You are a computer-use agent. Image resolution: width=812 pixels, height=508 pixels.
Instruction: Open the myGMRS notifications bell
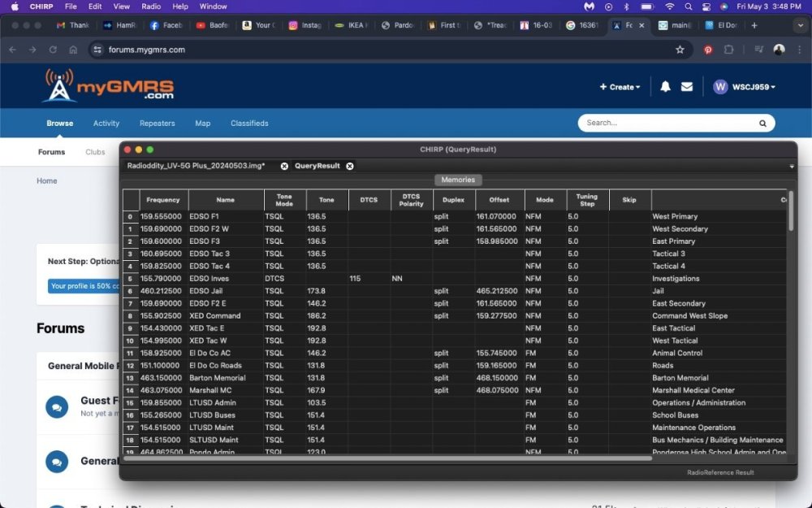[665, 87]
